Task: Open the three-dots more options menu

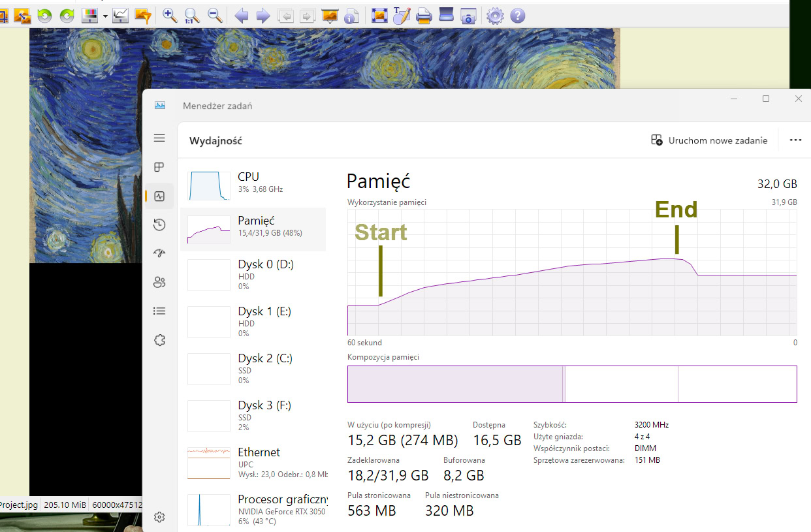Action: 795,140
